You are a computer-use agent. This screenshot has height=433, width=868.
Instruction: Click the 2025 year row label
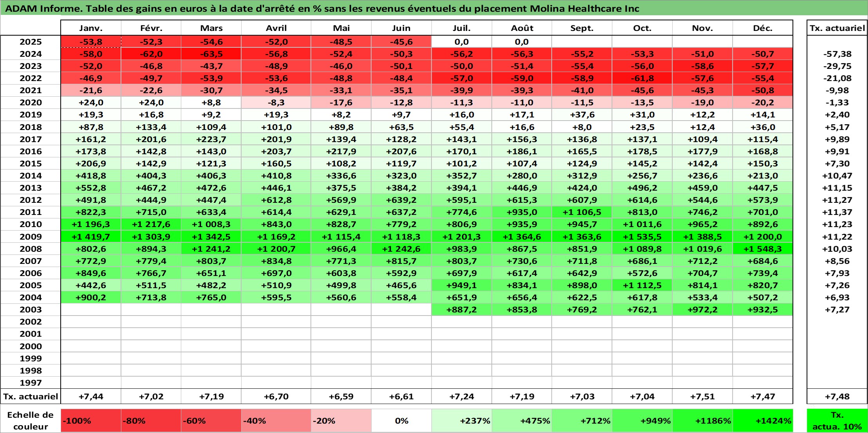tap(31, 42)
